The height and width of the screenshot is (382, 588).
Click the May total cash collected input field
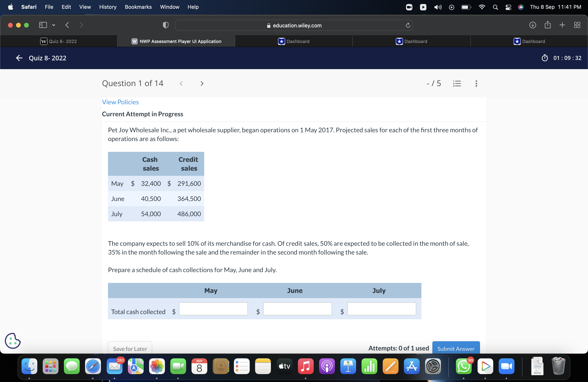point(213,309)
